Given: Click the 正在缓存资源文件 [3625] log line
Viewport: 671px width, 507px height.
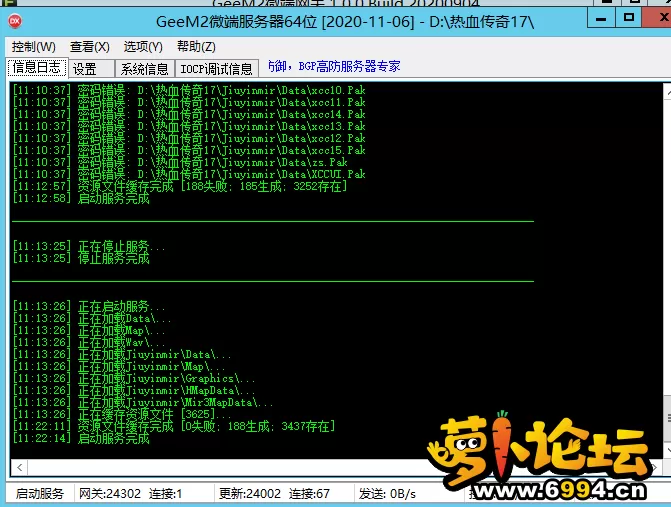Looking at the screenshot, I should (x=122, y=414).
